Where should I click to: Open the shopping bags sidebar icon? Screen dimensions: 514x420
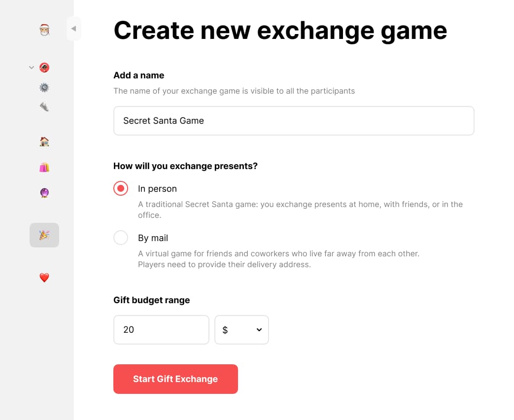44,167
